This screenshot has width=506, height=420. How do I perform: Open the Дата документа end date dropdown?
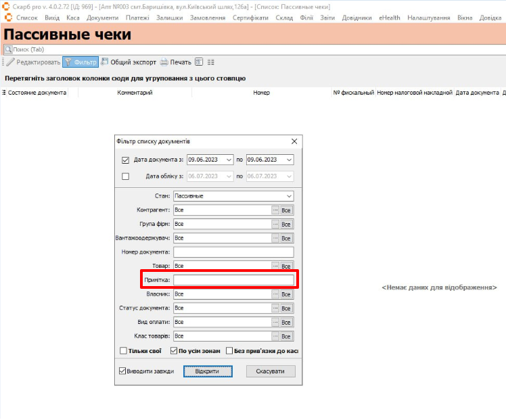(289, 160)
